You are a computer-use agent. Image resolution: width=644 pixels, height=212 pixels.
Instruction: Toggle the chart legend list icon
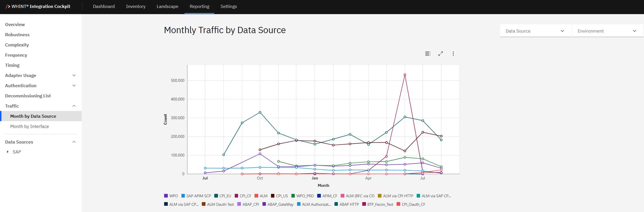[x=428, y=54]
